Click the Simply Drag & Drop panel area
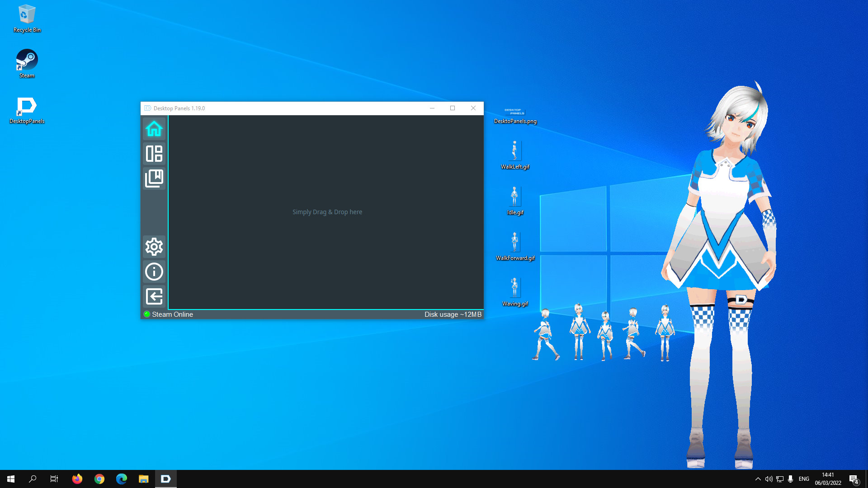The height and width of the screenshot is (488, 868). tap(327, 211)
